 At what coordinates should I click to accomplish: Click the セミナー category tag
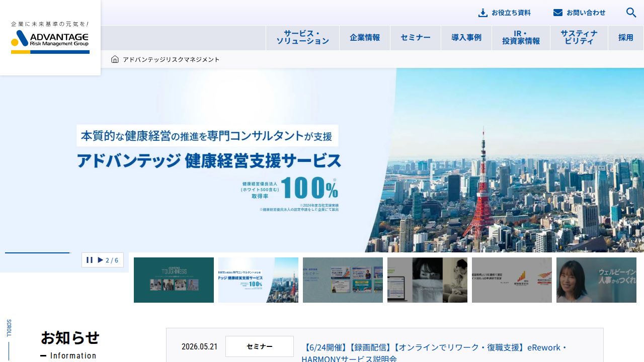coord(260,346)
